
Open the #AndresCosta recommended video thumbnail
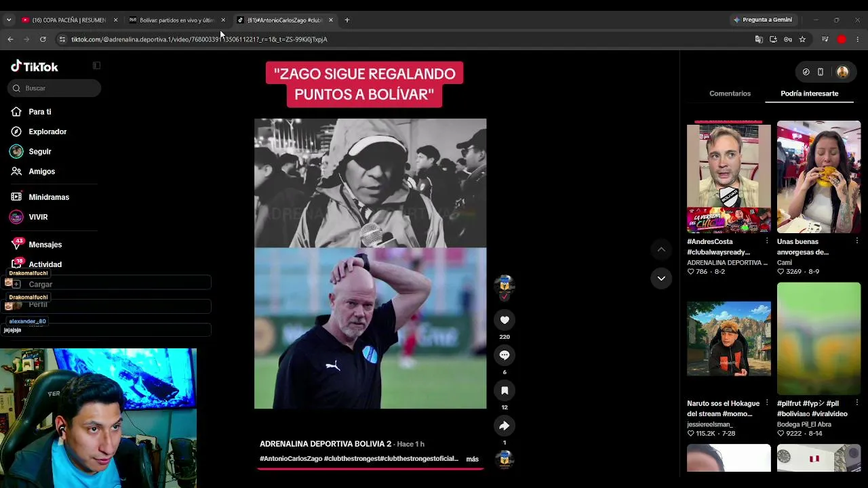[729, 177]
